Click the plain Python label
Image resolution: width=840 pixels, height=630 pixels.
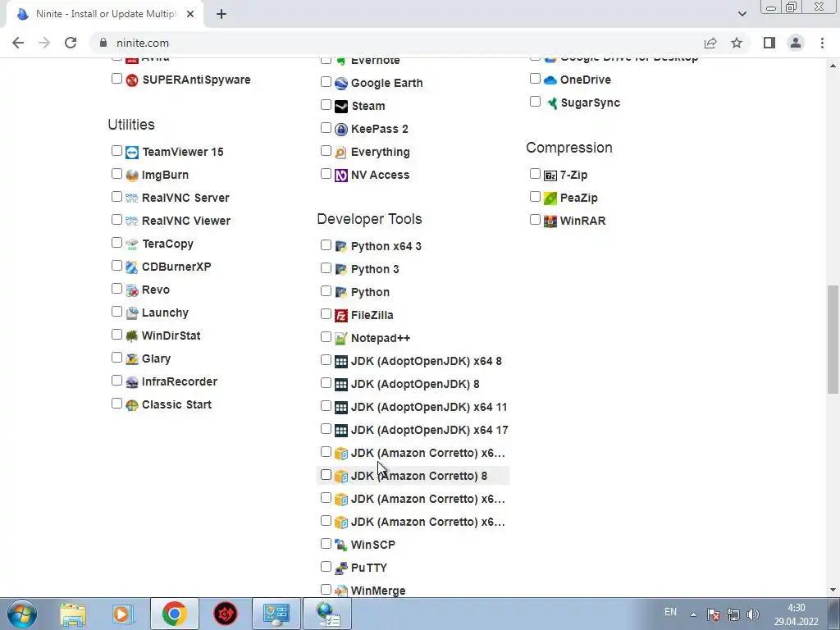[370, 293]
